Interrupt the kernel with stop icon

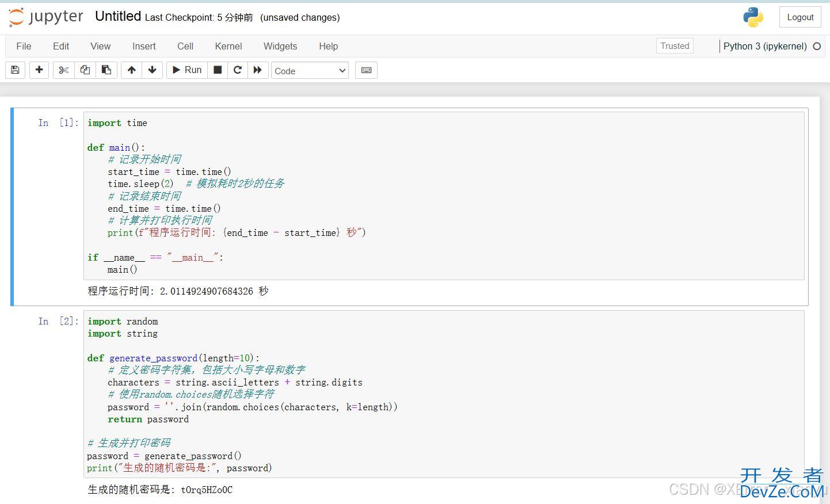218,70
